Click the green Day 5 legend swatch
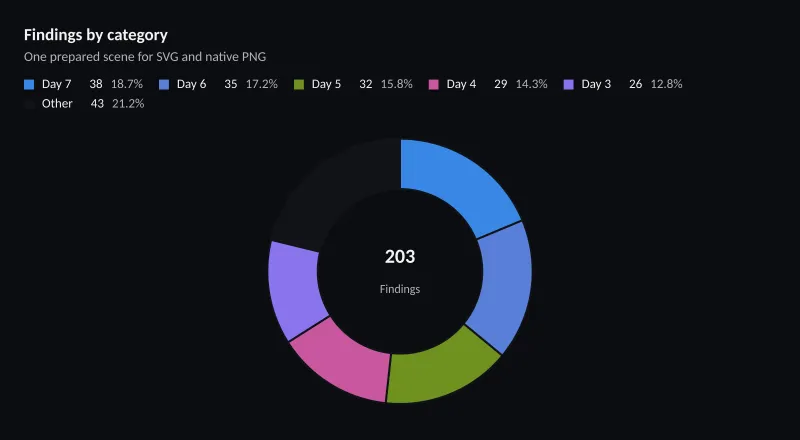 [x=299, y=85]
